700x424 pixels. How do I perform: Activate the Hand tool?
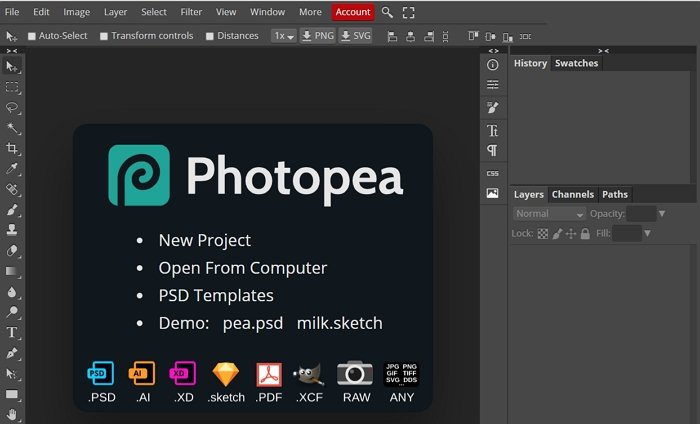tap(12, 414)
